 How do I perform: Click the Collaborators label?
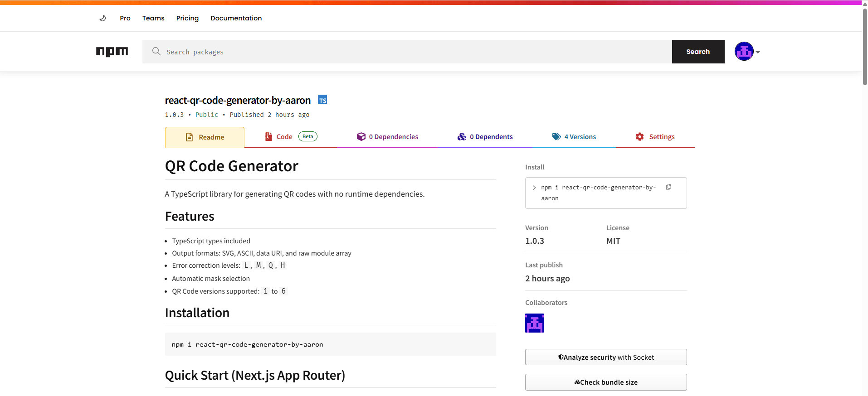point(546,303)
